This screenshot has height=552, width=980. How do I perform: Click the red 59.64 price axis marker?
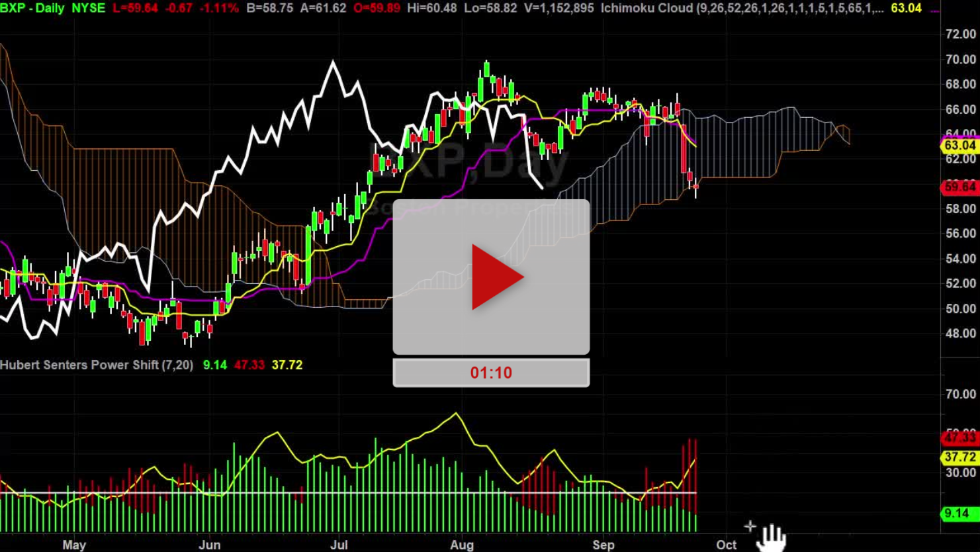(959, 187)
